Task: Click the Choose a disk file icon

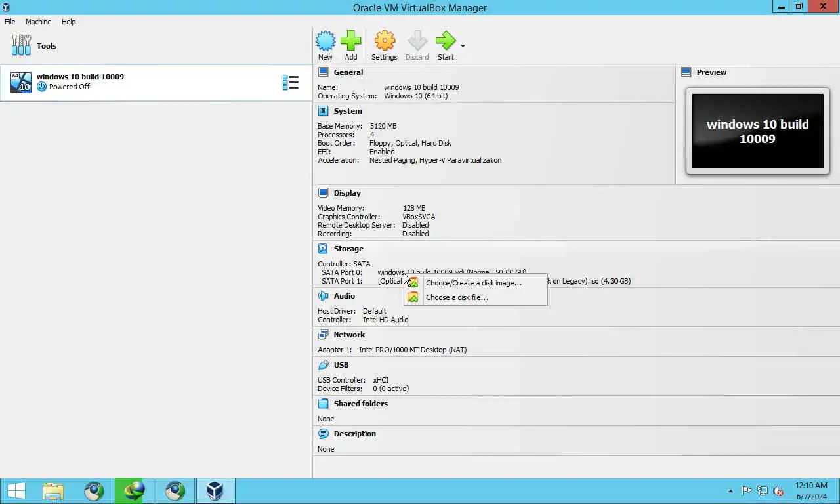Action: [x=412, y=297]
